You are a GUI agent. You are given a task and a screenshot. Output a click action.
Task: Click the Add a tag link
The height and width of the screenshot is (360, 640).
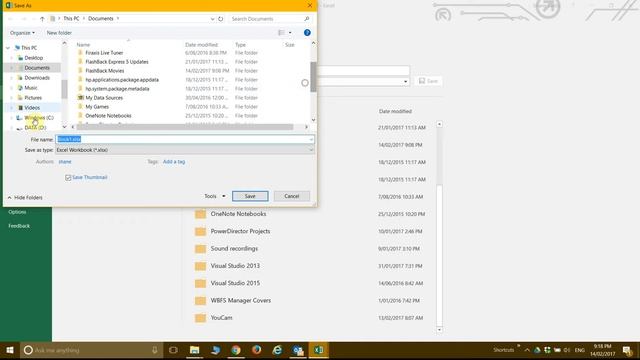[x=174, y=162]
